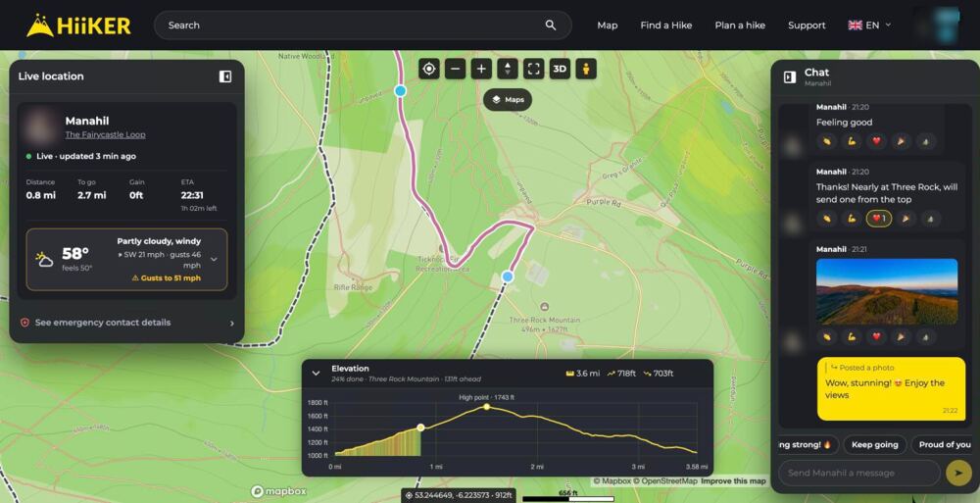React with clap to 'Nearly at Three Rock'

click(x=827, y=219)
